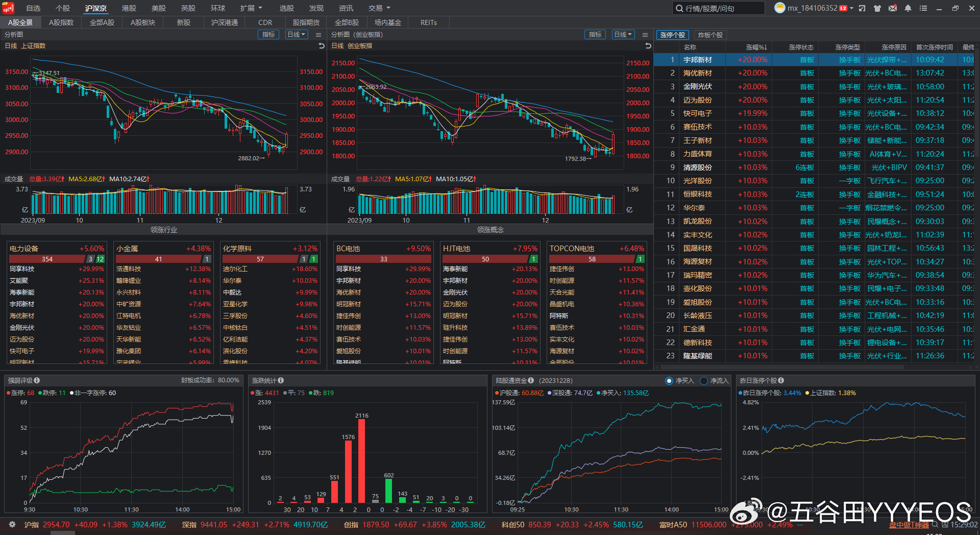Open the mail messages icon

[893, 8]
